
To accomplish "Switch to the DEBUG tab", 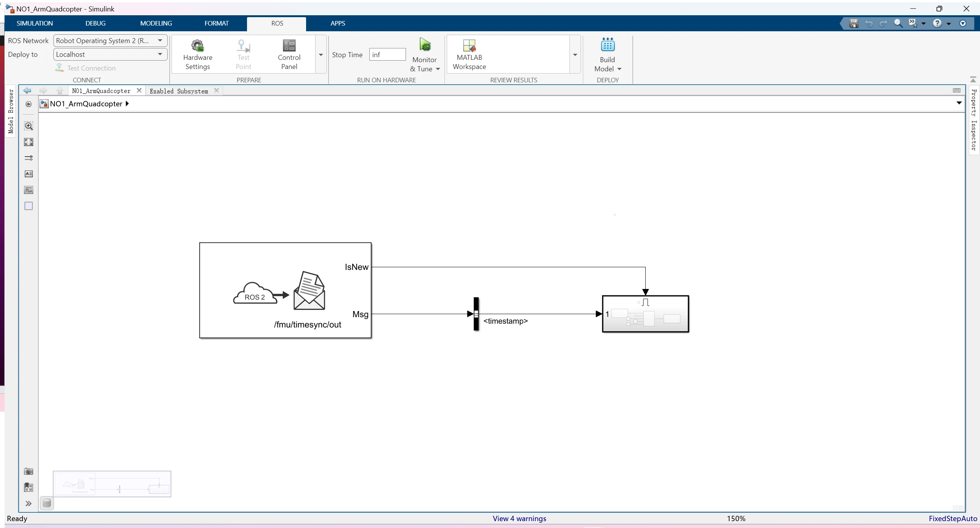I will [x=95, y=23].
